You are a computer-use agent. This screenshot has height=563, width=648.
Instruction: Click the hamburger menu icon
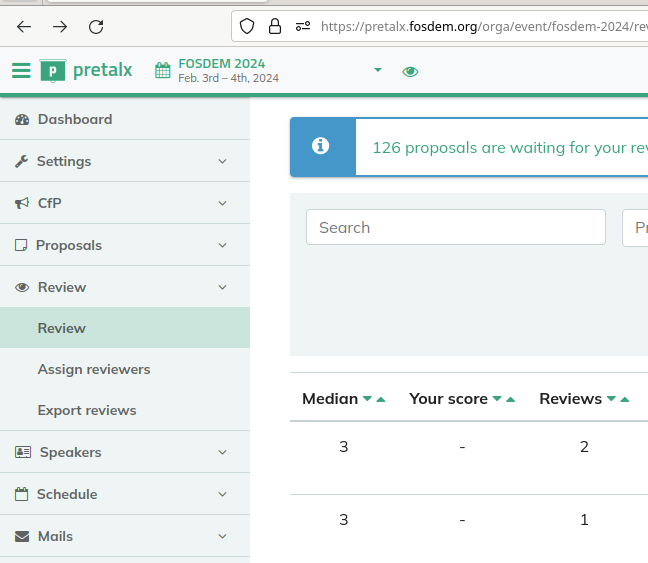click(x=21, y=70)
